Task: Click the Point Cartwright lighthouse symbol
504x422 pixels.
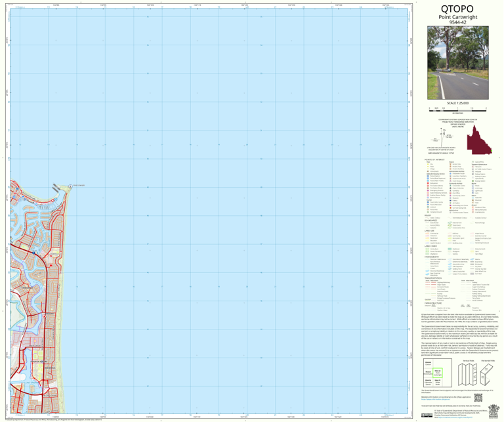Action: (70, 186)
